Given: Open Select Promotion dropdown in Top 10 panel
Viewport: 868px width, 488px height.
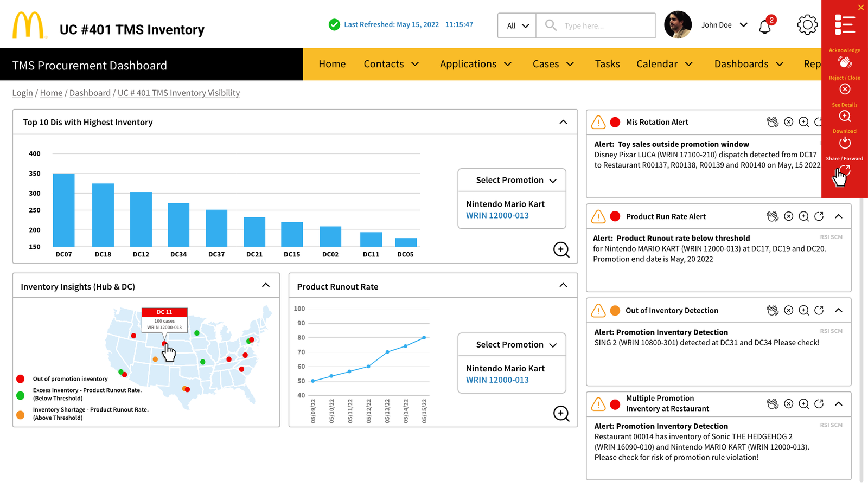Looking at the screenshot, I should [512, 180].
